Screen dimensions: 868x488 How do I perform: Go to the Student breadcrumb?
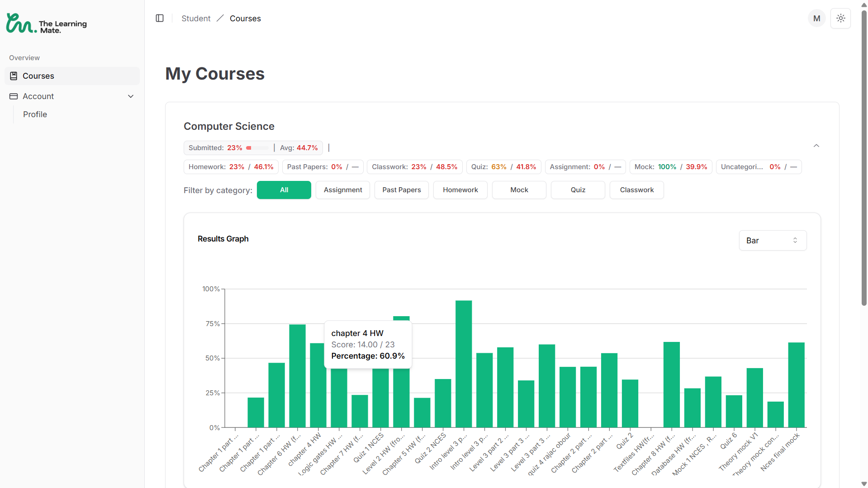196,19
